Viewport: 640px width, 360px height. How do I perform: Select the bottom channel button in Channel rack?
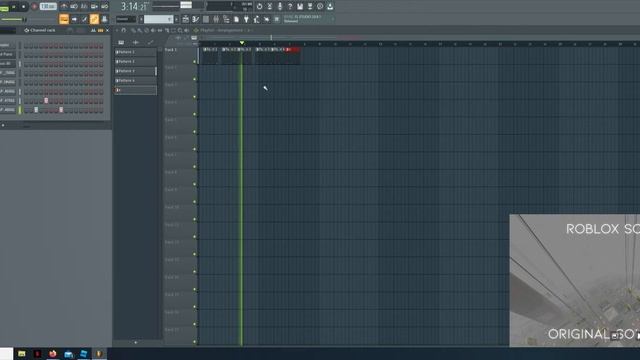(x=8, y=110)
